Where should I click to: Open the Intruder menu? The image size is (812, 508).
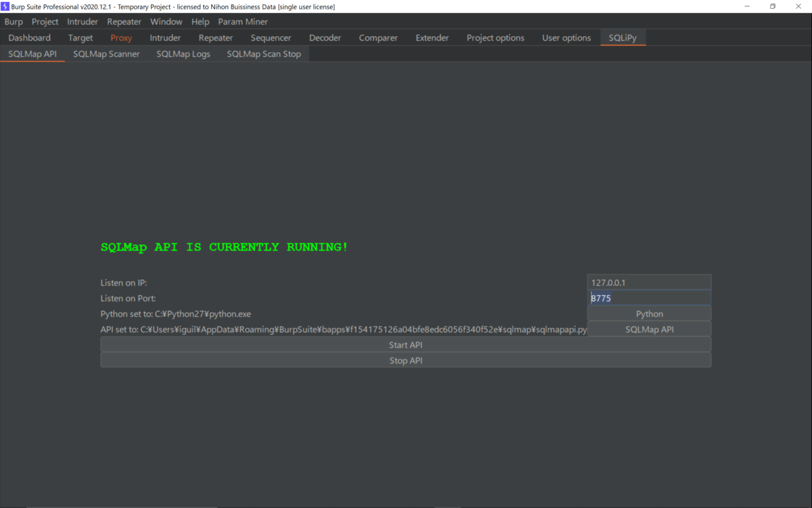tap(83, 22)
